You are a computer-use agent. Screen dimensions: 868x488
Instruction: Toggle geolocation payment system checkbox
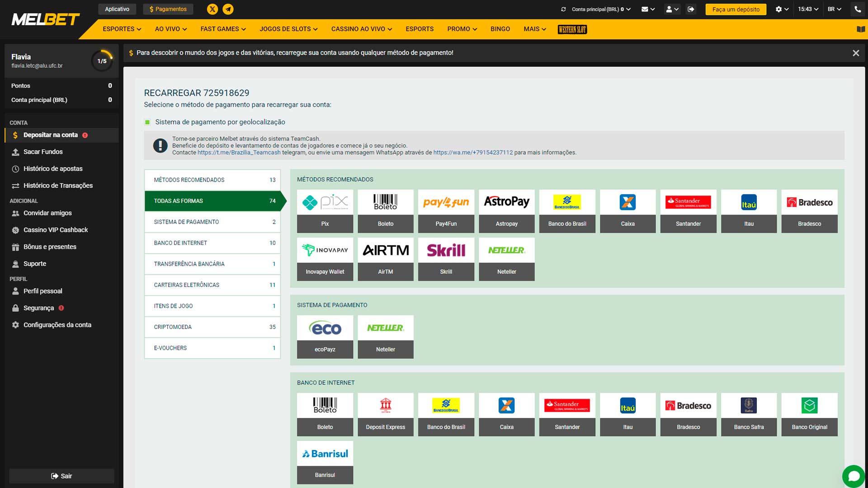point(147,122)
